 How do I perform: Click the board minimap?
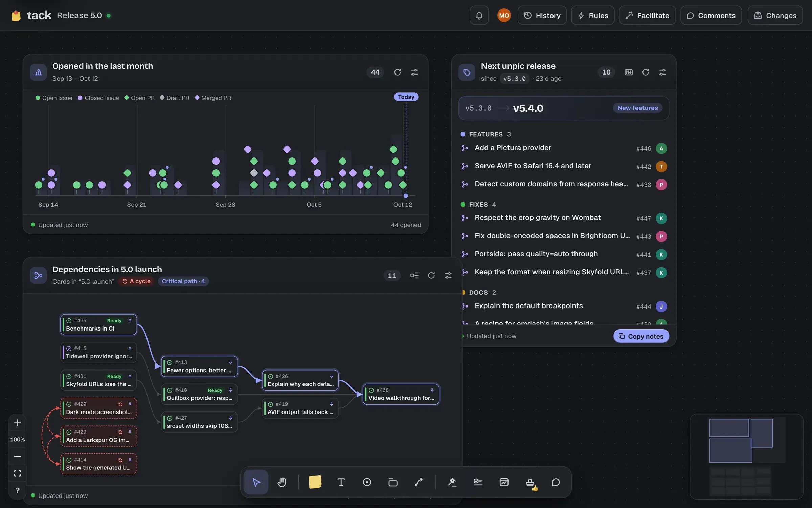tap(746, 457)
